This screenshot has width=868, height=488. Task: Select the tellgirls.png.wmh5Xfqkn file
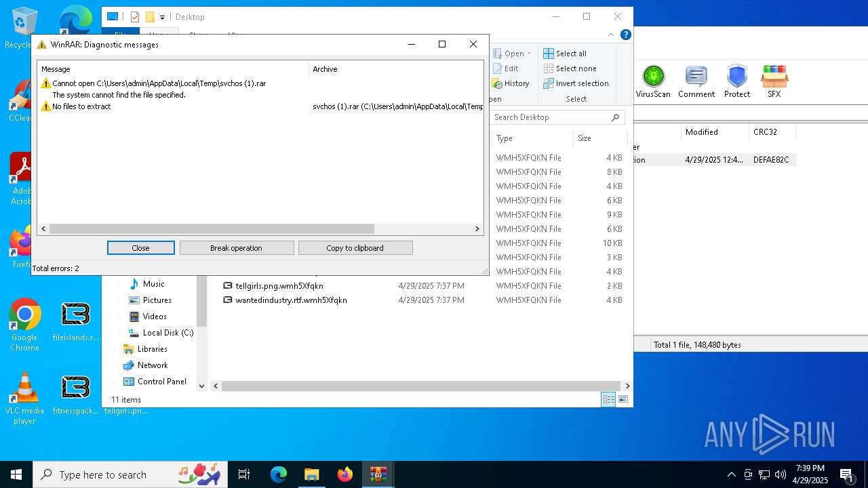(279, 286)
